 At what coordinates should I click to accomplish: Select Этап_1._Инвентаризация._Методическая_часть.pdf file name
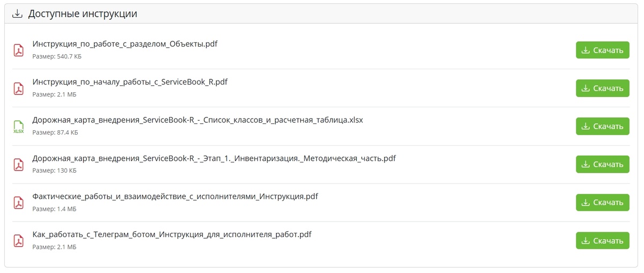(214, 159)
